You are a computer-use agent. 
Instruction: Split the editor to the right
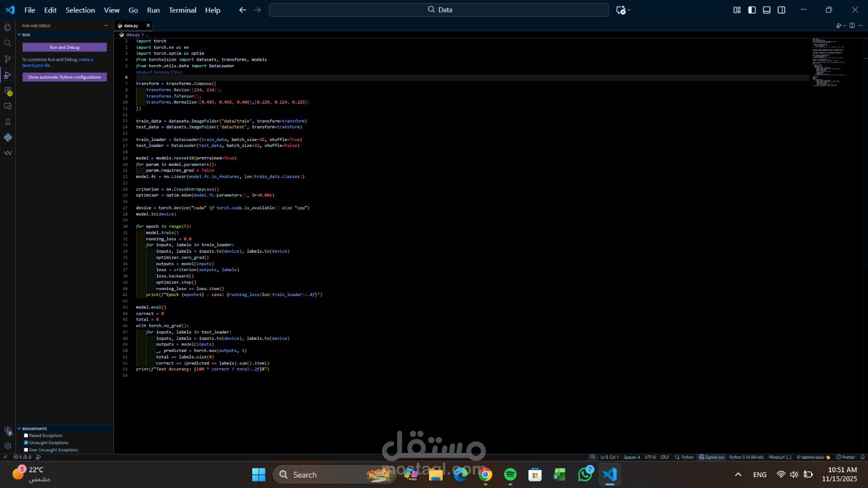852,25
